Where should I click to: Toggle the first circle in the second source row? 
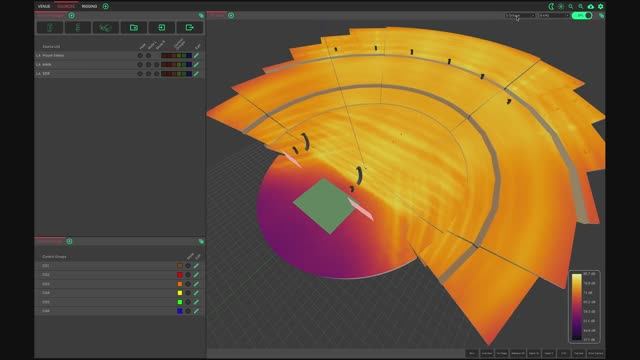point(140,64)
